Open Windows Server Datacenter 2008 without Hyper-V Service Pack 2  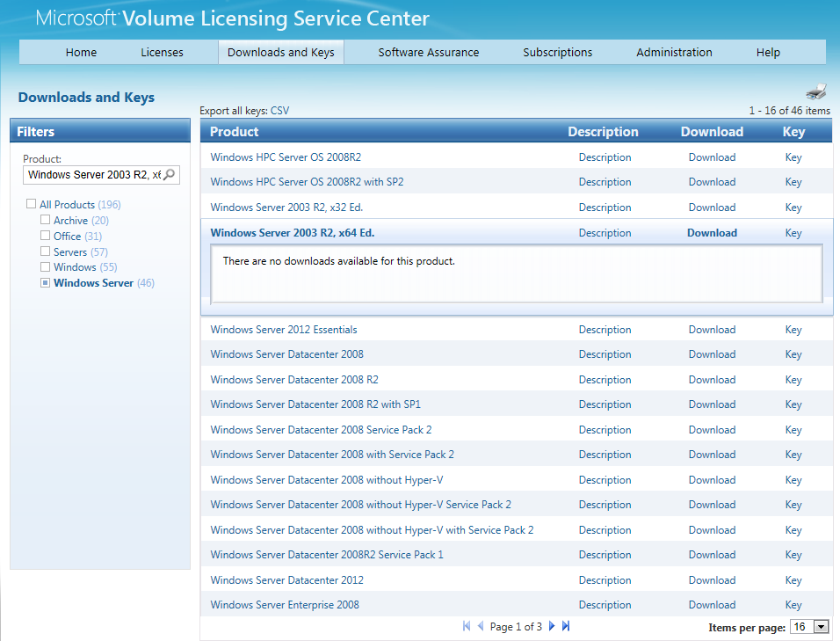pyautogui.click(x=360, y=505)
